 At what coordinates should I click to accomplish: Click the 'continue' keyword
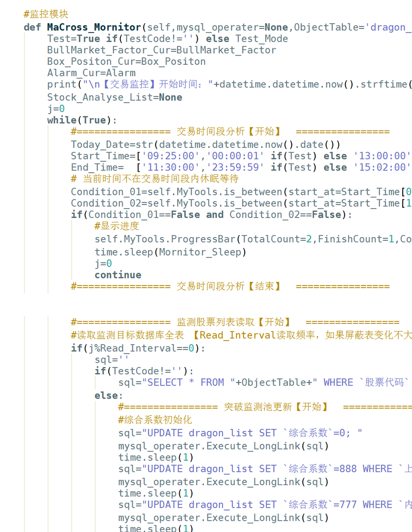pos(117,275)
